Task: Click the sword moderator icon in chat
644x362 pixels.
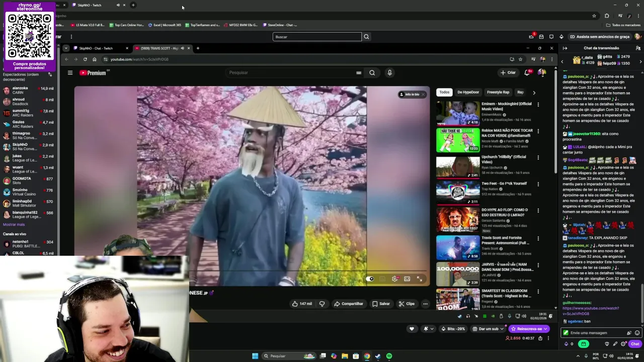Action: tap(615, 344)
